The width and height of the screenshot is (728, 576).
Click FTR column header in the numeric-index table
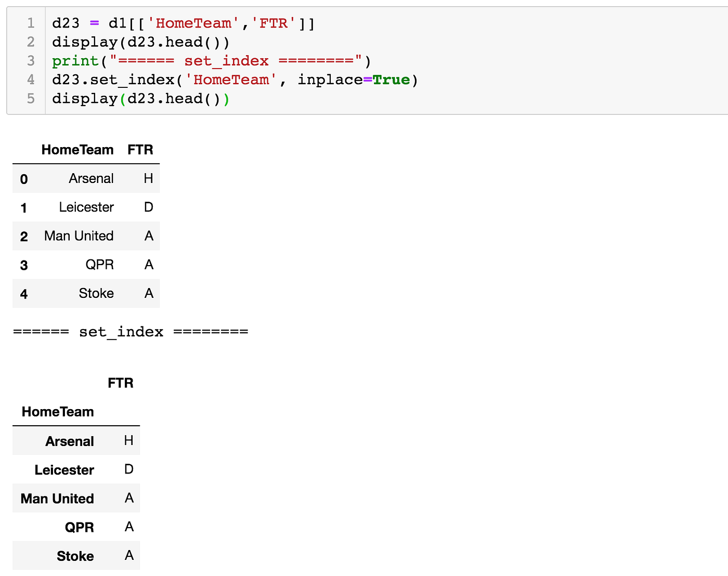(140, 150)
